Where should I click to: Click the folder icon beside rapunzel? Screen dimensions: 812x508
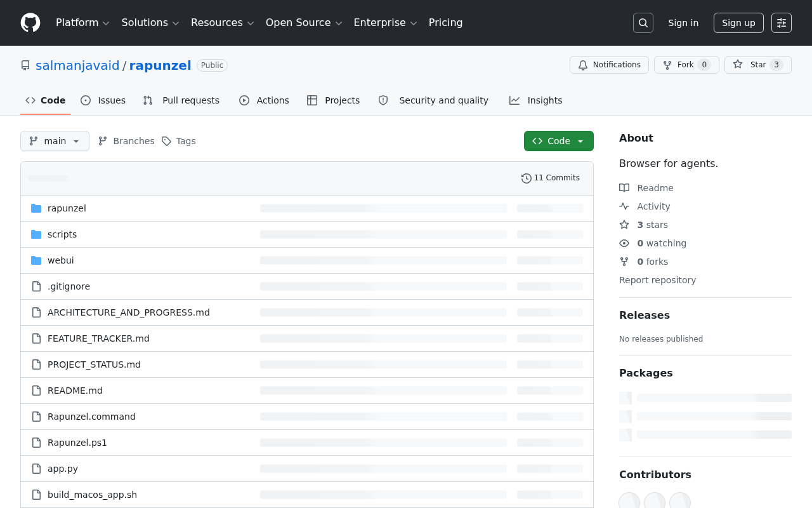(36, 208)
